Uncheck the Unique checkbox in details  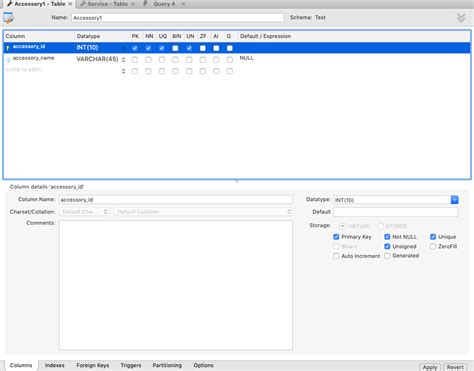[433, 237]
